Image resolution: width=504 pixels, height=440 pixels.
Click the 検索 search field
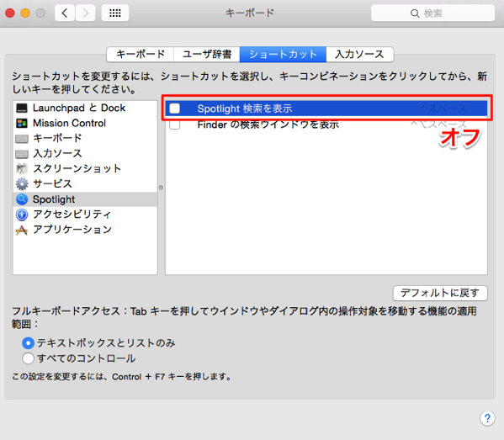tap(432, 13)
